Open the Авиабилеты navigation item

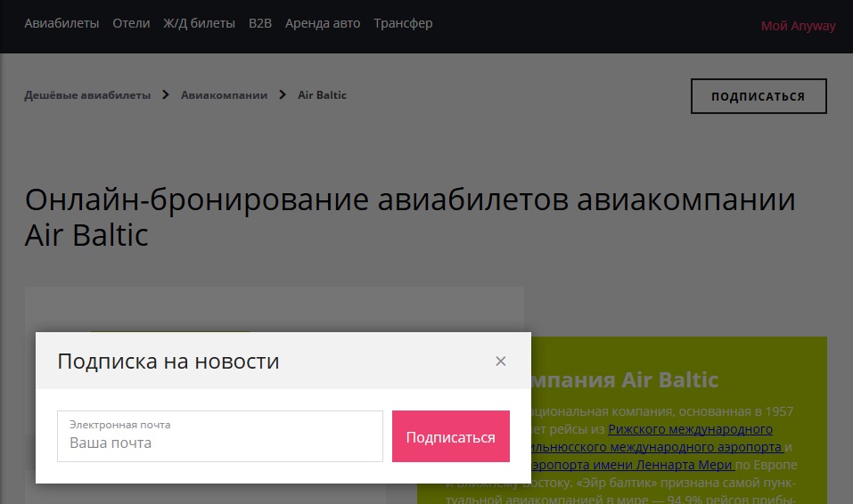[62, 23]
